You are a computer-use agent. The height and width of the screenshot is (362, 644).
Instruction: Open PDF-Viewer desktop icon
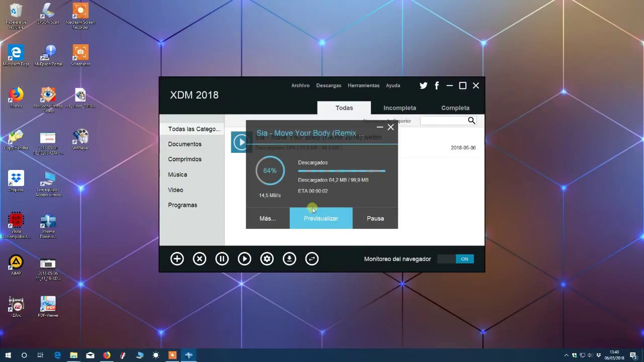(x=48, y=307)
